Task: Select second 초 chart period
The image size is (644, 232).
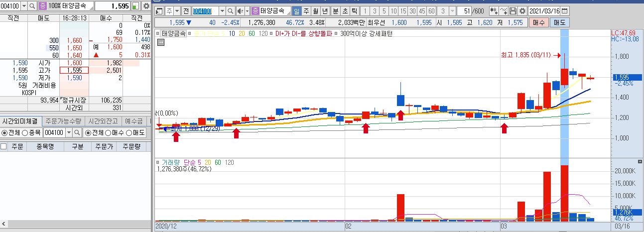Action: tap(345, 10)
